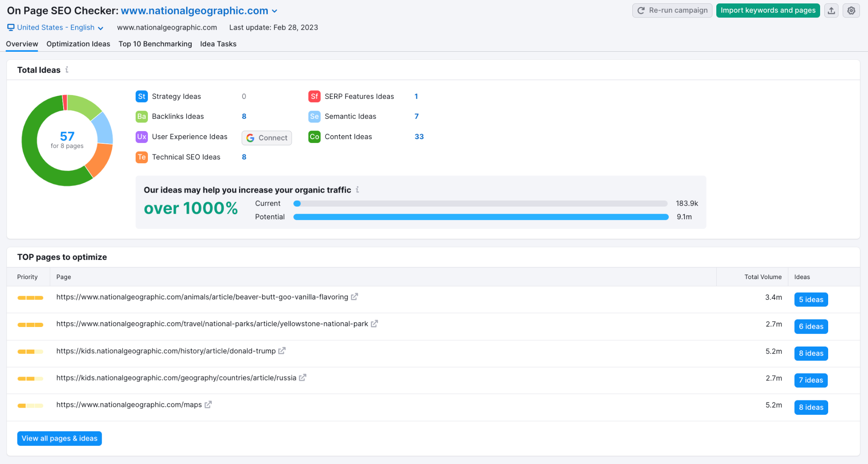
Task: Click the Priority column header
Action: click(x=28, y=277)
